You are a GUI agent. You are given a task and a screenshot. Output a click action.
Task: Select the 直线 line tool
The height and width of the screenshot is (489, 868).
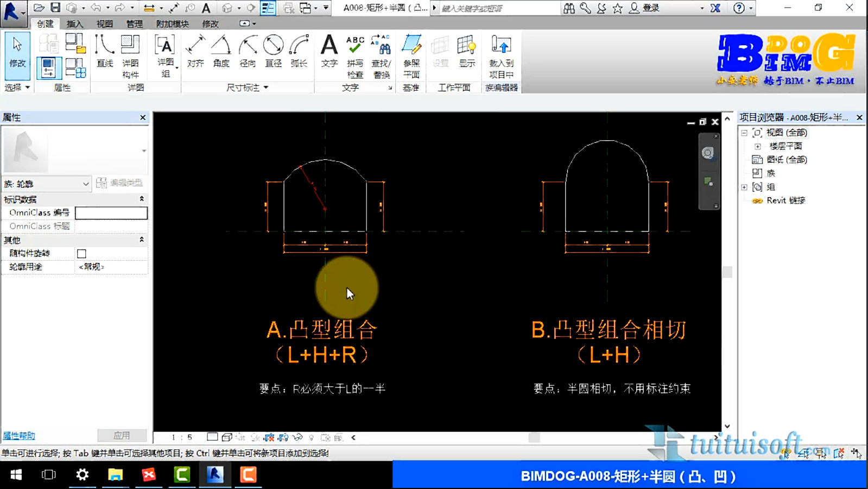coord(104,53)
